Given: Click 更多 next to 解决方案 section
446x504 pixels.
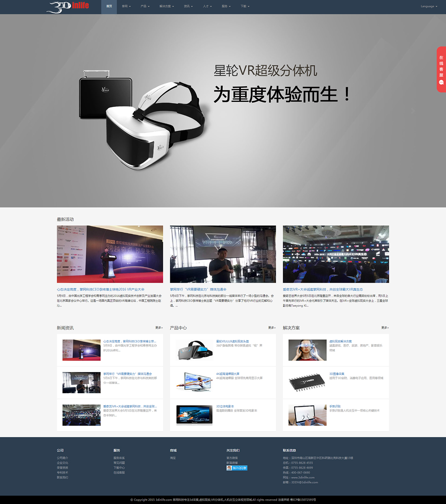Looking at the screenshot, I should click(385, 328).
